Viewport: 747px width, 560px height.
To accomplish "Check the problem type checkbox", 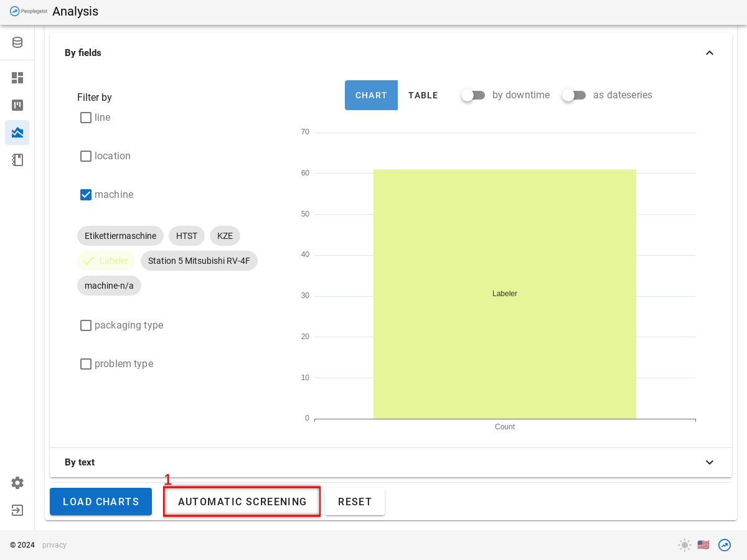I will 86,364.
